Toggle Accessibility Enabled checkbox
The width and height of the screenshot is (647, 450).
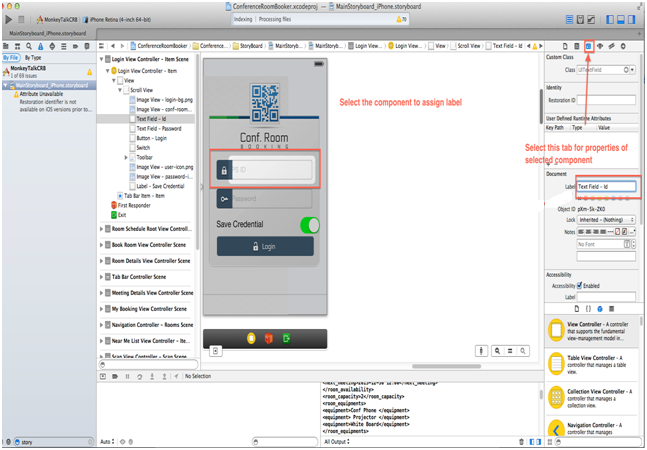point(579,285)
